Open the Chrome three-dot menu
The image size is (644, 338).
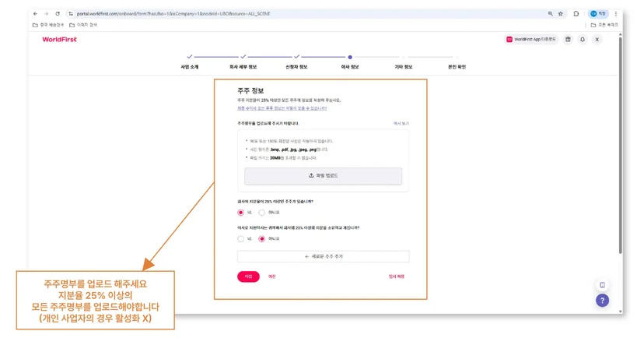(x=616, y=13)
